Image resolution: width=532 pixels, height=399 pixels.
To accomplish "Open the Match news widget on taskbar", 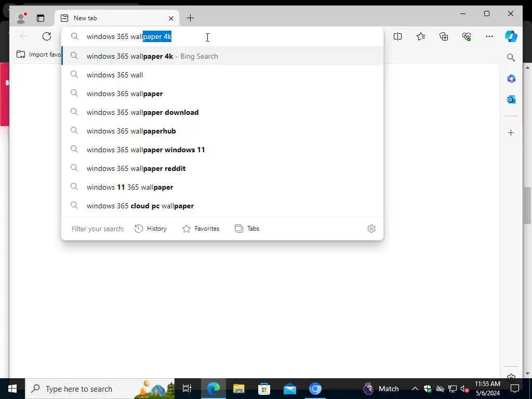I will (381, 389).
